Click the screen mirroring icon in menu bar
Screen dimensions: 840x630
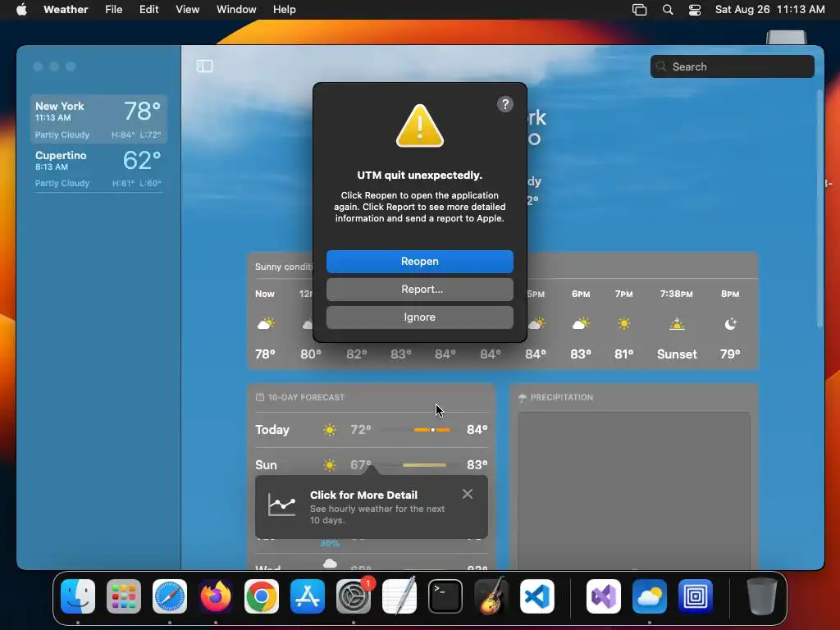639,10
